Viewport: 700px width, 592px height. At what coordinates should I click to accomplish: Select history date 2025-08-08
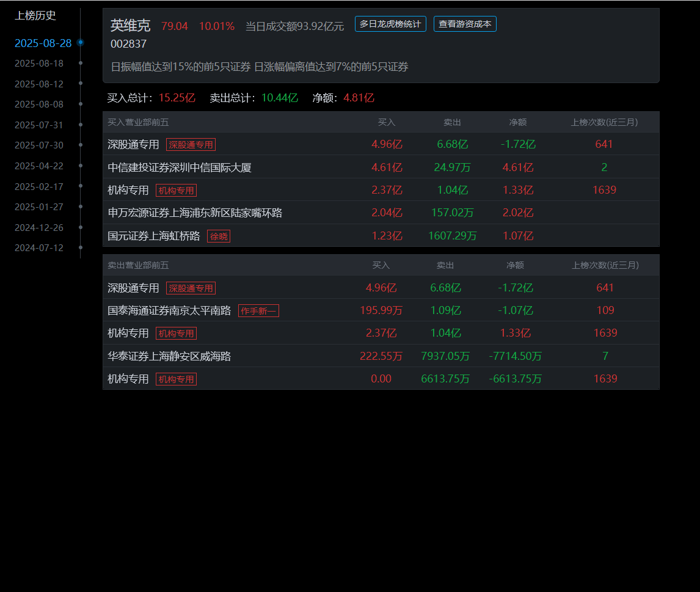click(39, 104)
